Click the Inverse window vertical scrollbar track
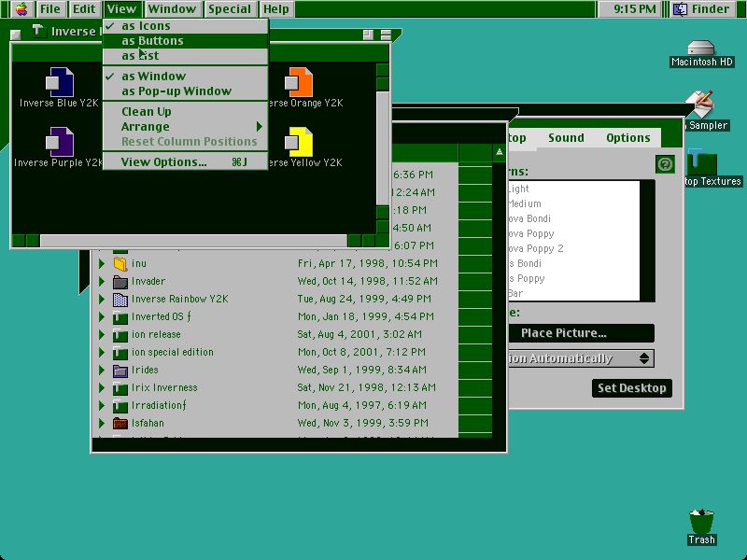 (383, 148)
